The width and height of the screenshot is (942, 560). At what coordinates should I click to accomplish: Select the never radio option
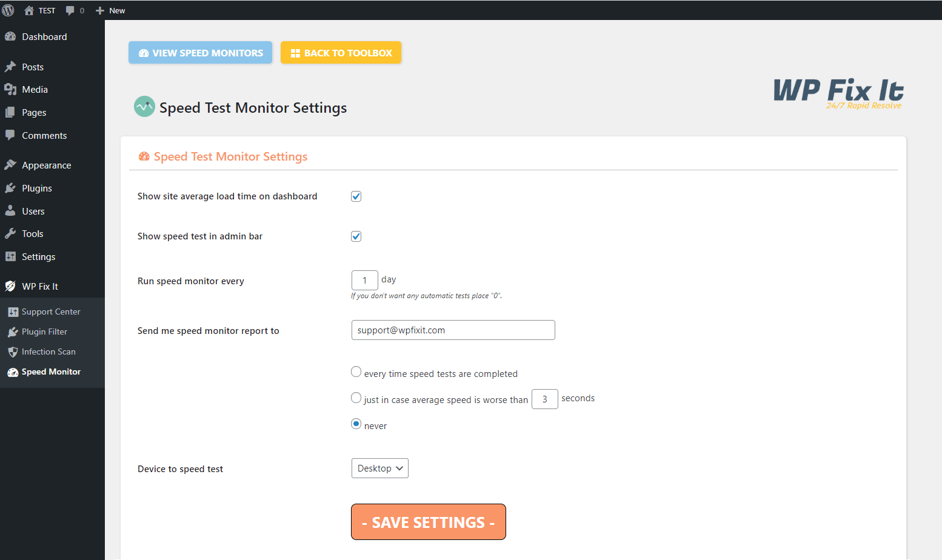click(356, 424)
